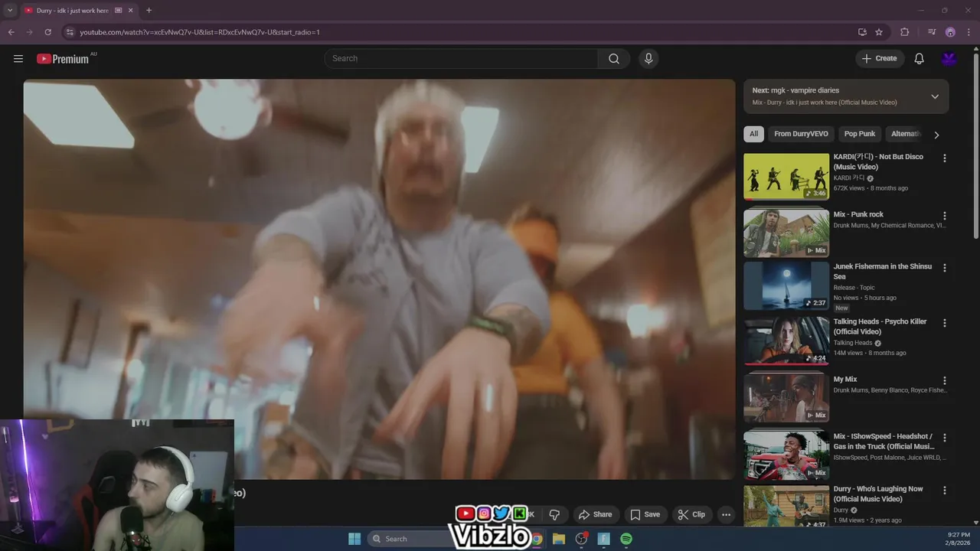Bookmark this page with star
The height and width of the screenshot is (551, 980).
879,32
